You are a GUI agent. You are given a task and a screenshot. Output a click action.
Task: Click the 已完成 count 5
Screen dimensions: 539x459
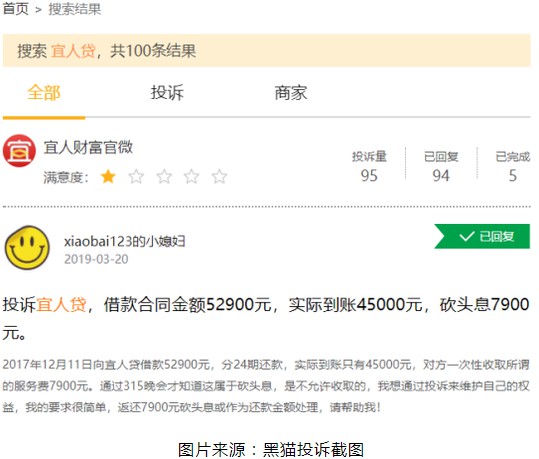(x=513, y=175)
